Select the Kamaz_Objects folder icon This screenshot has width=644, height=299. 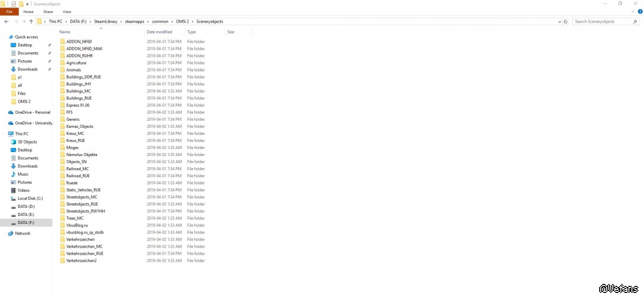[x=62, y=126]
